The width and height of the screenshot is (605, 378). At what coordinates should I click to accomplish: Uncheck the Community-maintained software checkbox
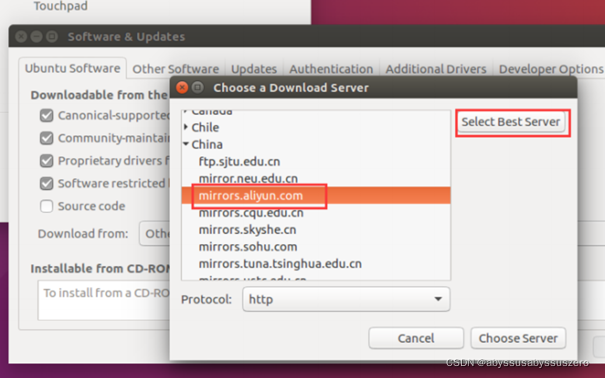[47, 138]
